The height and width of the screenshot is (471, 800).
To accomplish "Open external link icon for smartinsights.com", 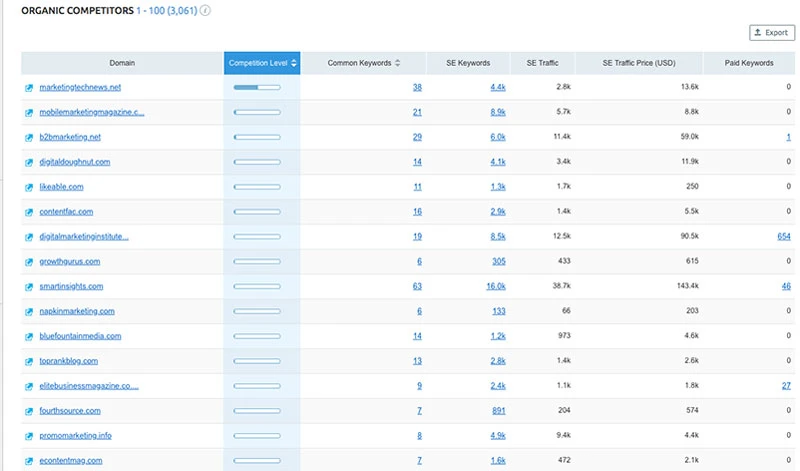I will point(29,287).
